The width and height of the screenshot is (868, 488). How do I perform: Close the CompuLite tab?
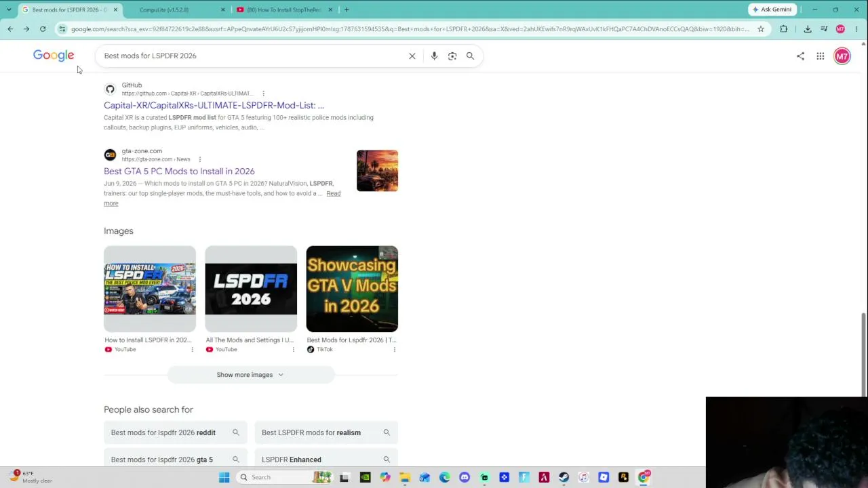click(222, 9)
